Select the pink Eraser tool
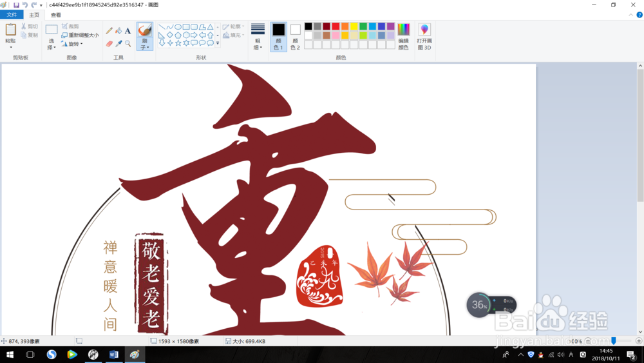Image resolution: width=644 pixels, height=363 pixels. point(109,44)
